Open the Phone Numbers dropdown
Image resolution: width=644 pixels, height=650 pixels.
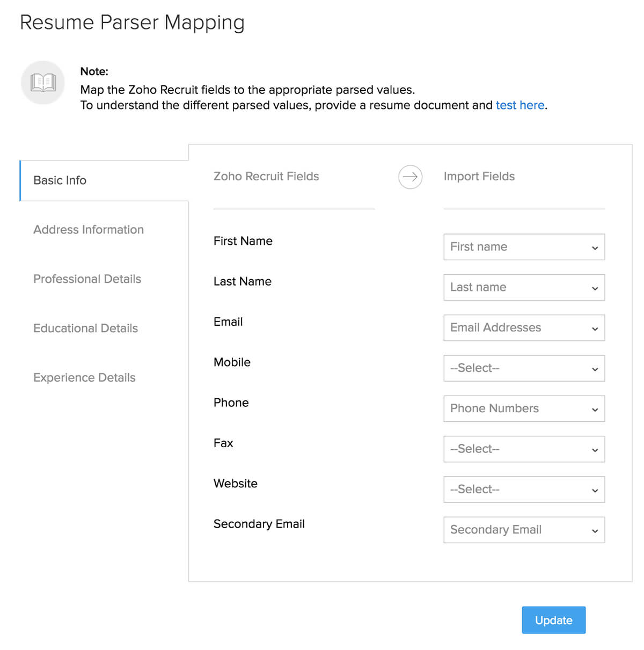click(524, 408)
